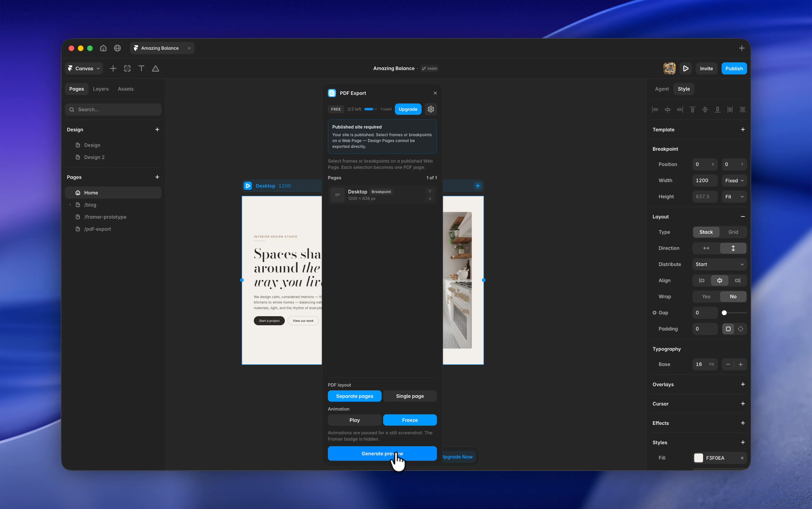Click the preview play icon
This screenshot has width=812, height=509.
pos(685,68)
